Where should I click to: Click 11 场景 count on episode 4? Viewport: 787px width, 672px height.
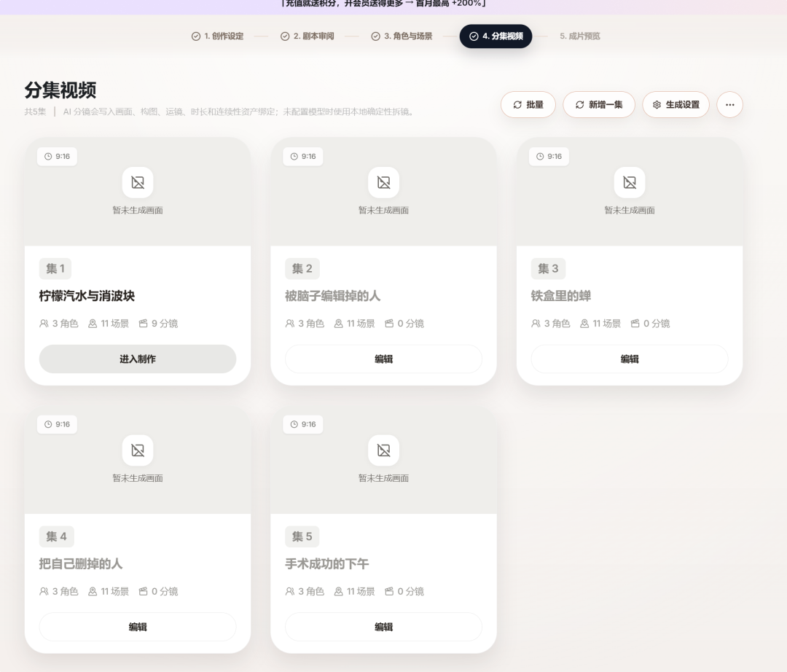[109, 592]
